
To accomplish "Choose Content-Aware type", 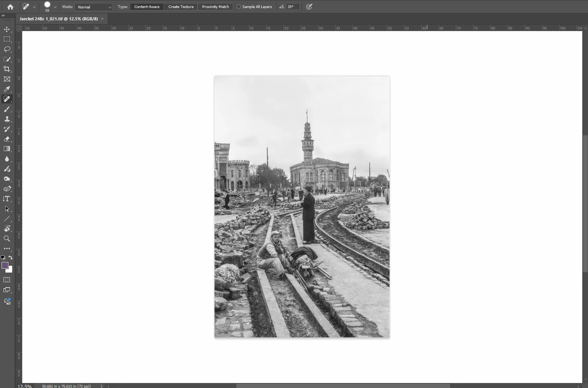I will pos(147,7).
